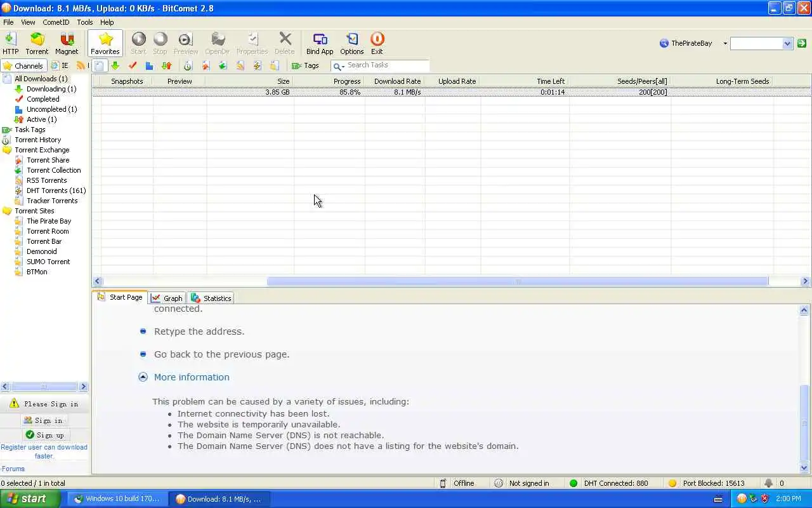Open the search options magnifier dropdown

tap(338, 66)
